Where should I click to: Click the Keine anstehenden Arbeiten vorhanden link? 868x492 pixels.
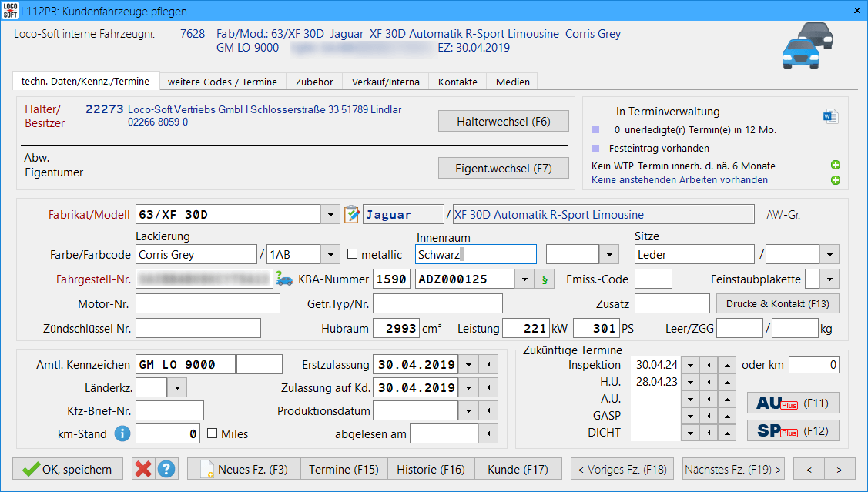(x=679, y=180)
